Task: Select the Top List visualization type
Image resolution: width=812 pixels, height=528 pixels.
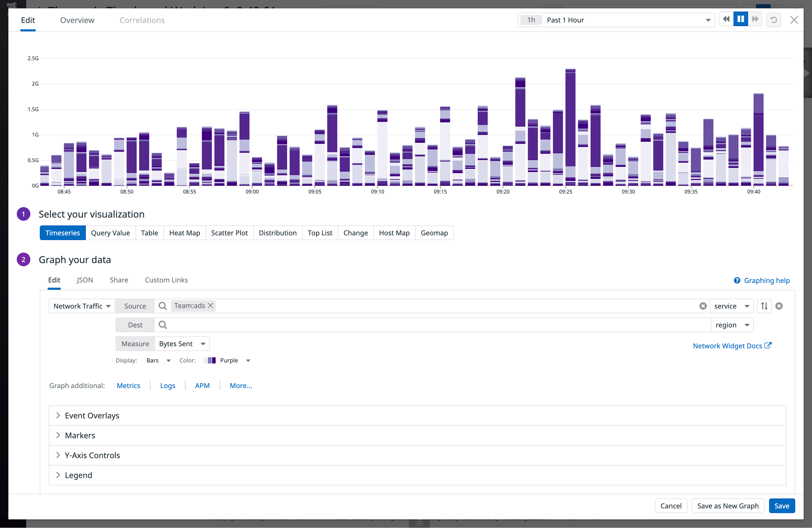Action: (320, 232)
